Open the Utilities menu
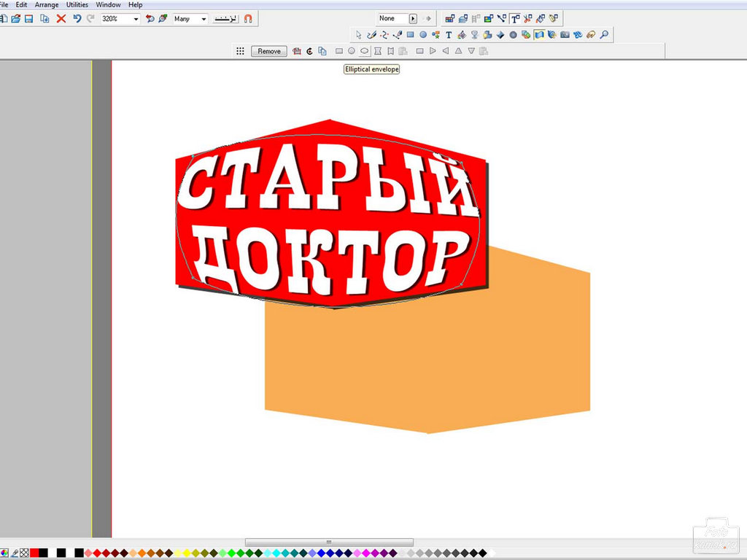The height and width of the screenshot is (560, 747). pyautogui.click(x=77, y=4)
